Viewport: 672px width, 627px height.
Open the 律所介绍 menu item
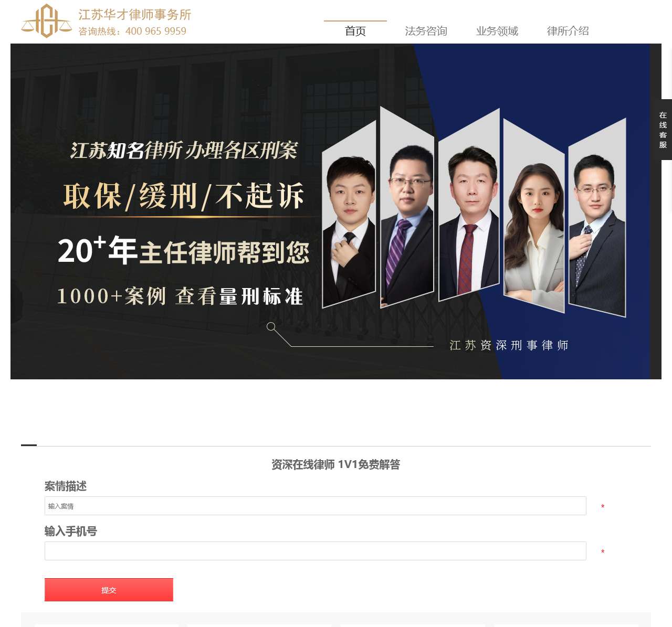pyautogui.click(x=568, y=31)
